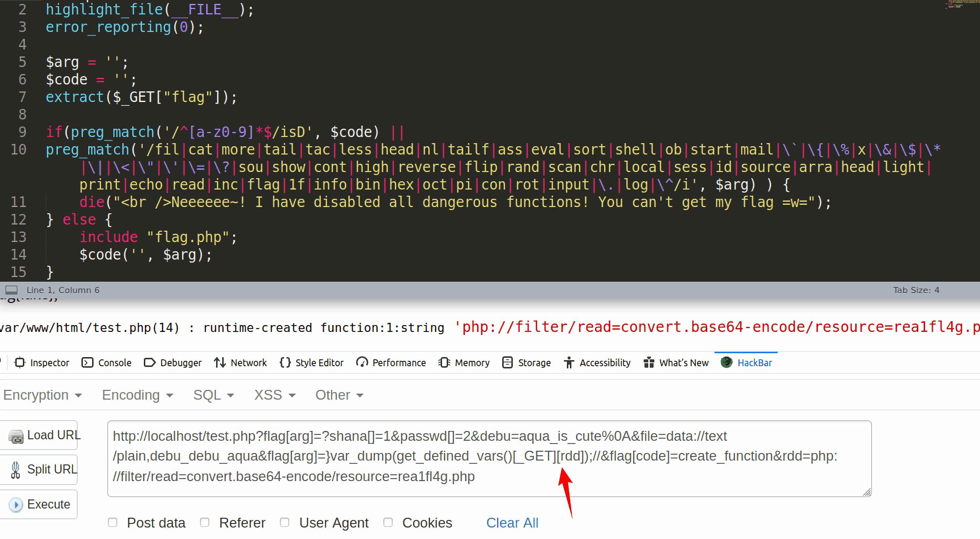Click the Console panel icon
This screenshot has width=980, height=539.
pyautogui.click(x=87, y=362)
